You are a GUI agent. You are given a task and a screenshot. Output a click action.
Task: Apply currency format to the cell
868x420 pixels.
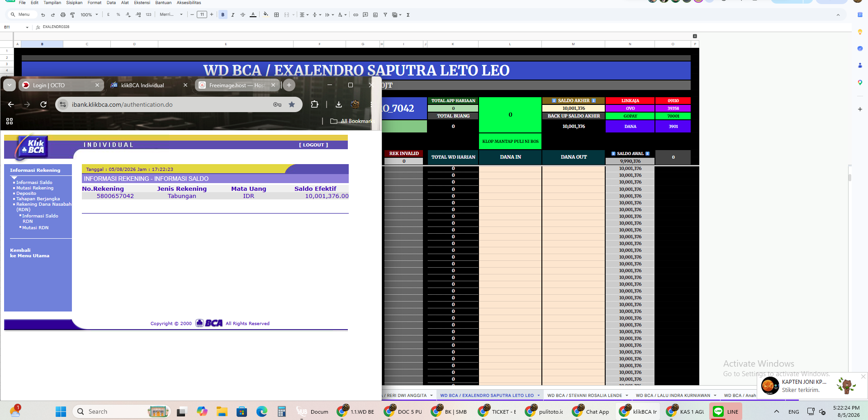click(108, 15)
